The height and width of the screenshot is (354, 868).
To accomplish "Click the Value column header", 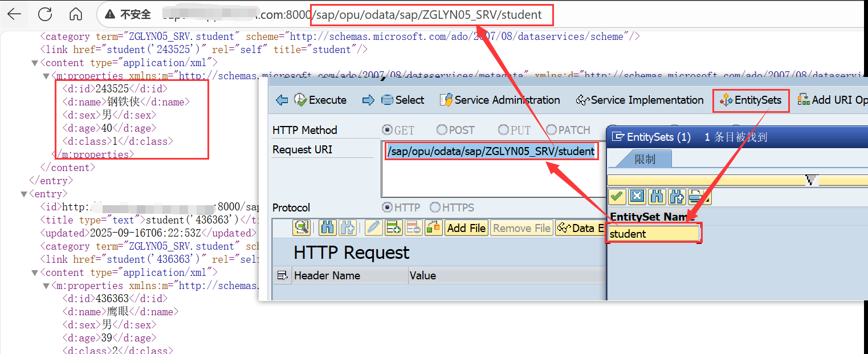I will point(507,276).
